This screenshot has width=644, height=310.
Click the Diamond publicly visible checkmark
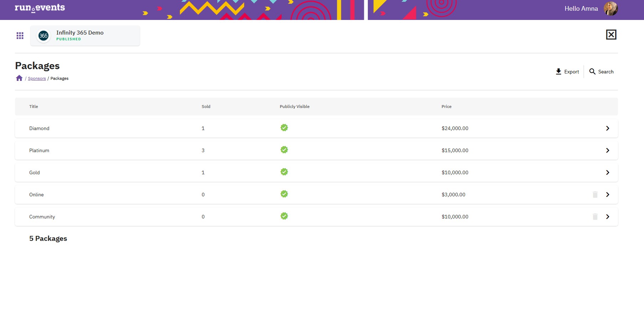pyautogui.click(x=284, y=128)
